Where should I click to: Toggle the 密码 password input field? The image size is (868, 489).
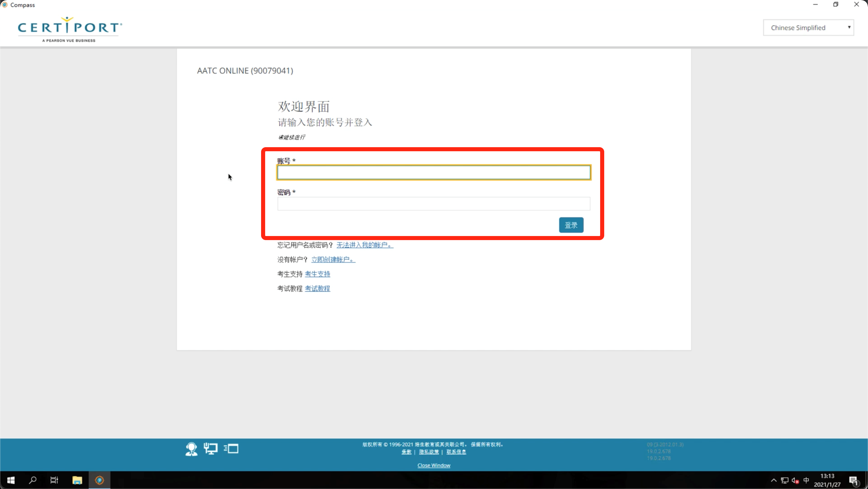[x=433, y=203]
